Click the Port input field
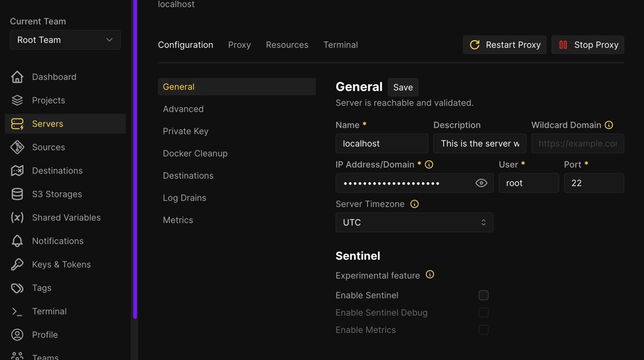The image size is (644, 360). [593, 183]
